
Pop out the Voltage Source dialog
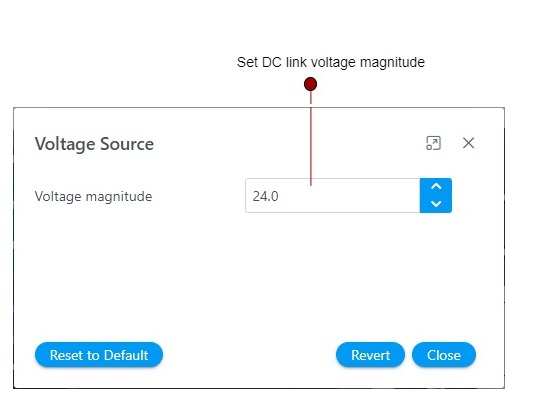(x=434, y=143)
